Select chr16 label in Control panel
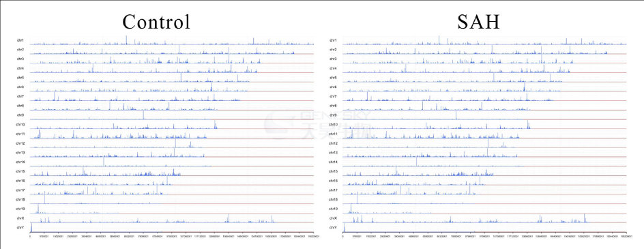The width and height of the screenshot is (644, 249). pyautogui.click(x=21, y=181)
